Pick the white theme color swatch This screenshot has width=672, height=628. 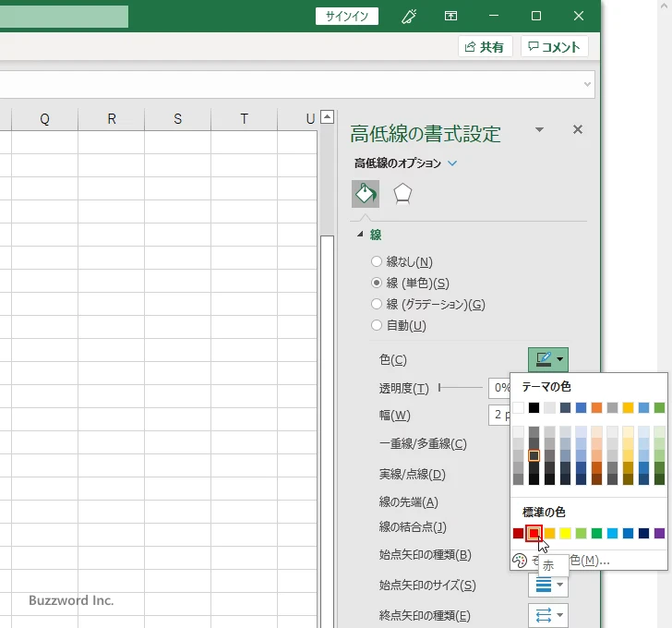point(518,407)
